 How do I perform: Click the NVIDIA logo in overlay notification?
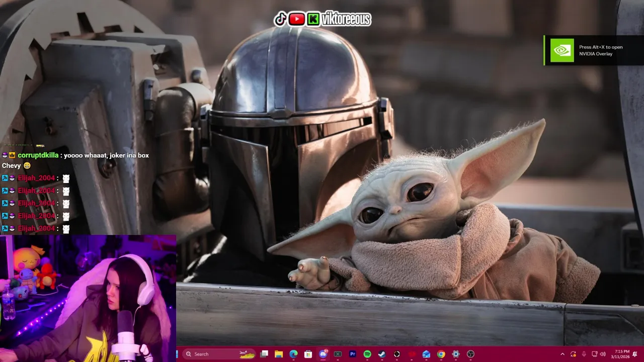tap(561, 50)
